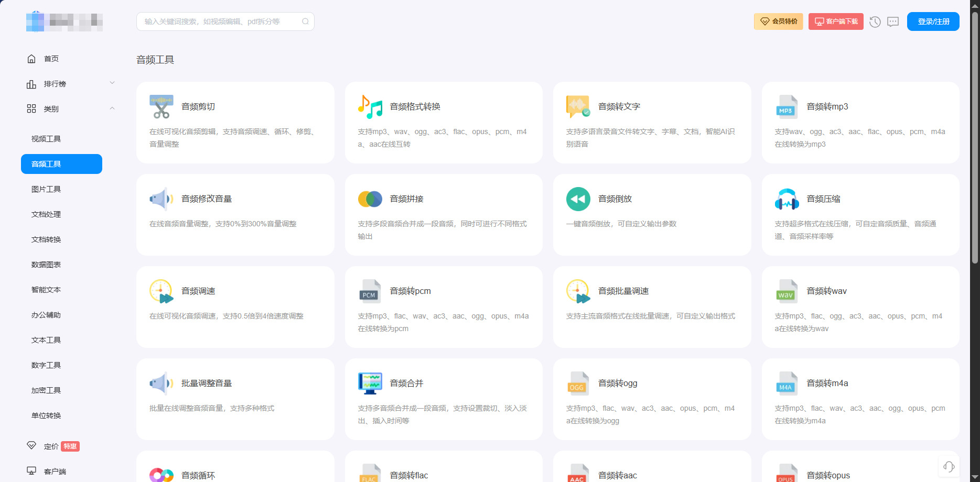
Task: Open the 音频转opus file icon
Action: (x=787, y=473)
